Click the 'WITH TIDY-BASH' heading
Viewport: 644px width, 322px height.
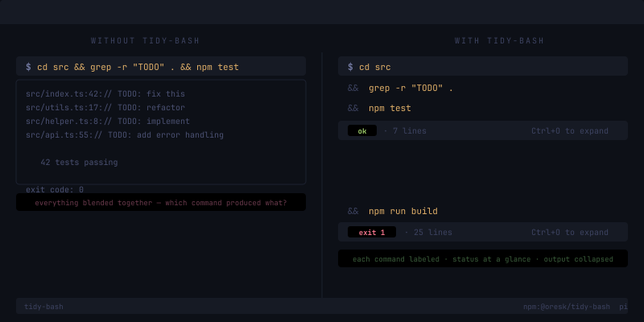[x=499, y=41]
